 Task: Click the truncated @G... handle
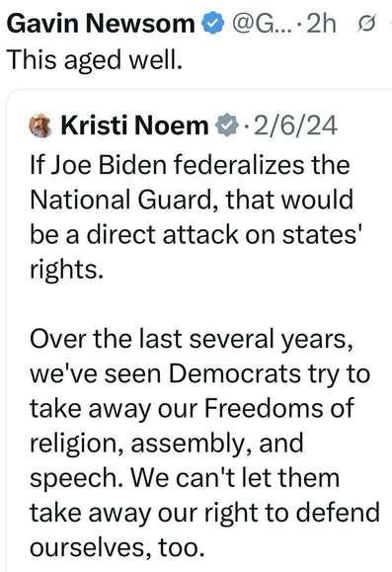pos(263,24)
